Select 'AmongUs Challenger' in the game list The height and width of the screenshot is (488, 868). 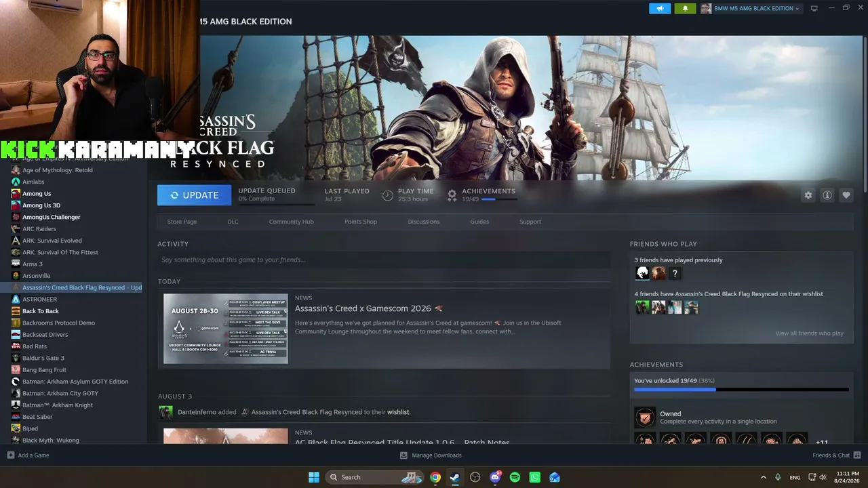coord(52,217)
